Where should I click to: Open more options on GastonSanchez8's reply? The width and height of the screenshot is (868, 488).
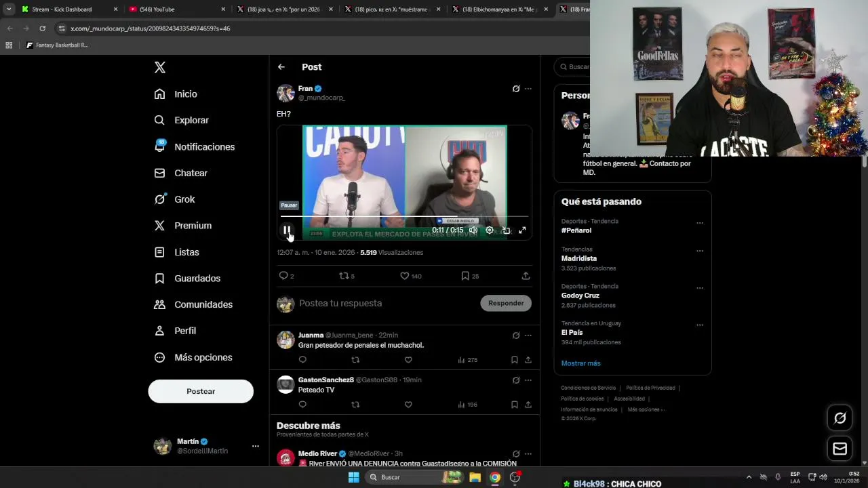pyautogui.click(x=528, y=380)
